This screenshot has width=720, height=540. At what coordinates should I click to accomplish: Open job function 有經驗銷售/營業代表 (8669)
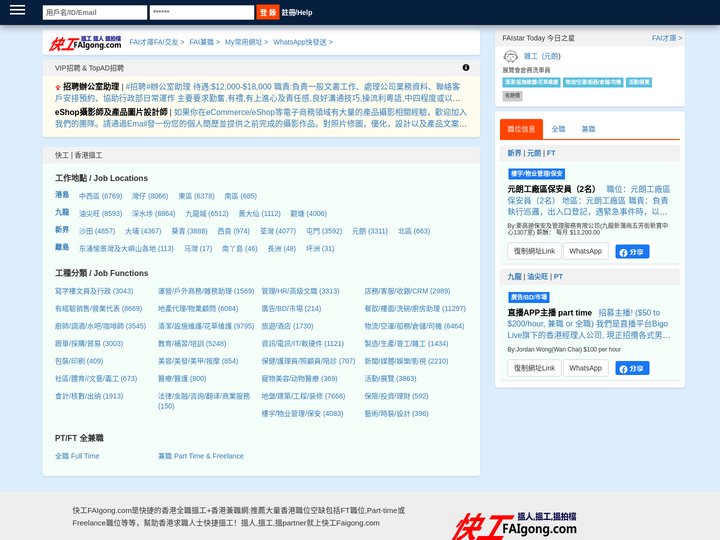(x=99, y=309)
